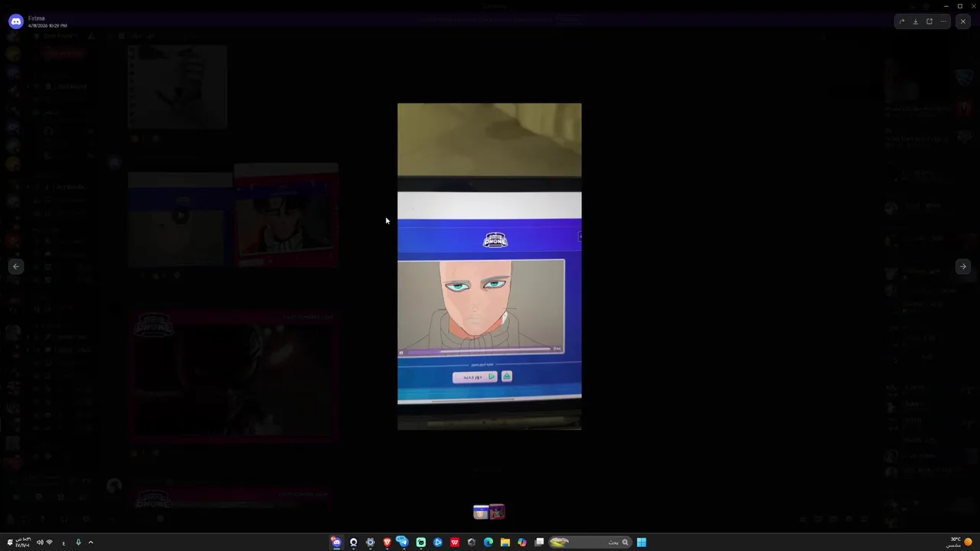980x551 pixels.
Task: Open the three-dot more options menu
Action: coord(943,21)
